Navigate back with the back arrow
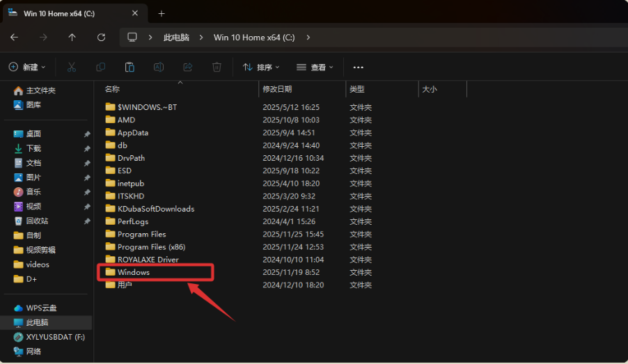 (15, 38)
